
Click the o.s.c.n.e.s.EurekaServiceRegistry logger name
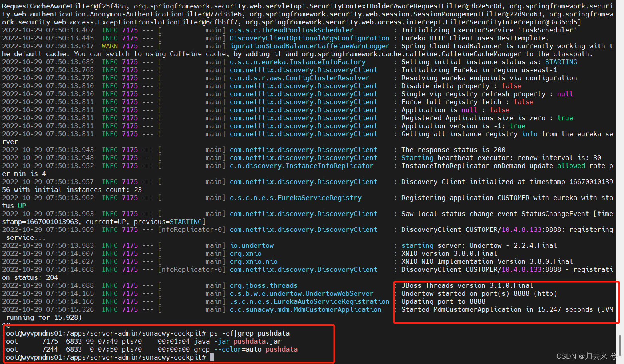point(295,198)
